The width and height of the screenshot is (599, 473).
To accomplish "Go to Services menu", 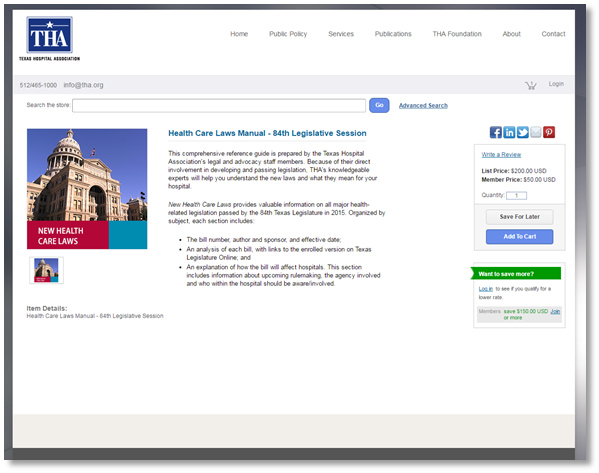I will (x=341, y=34).
